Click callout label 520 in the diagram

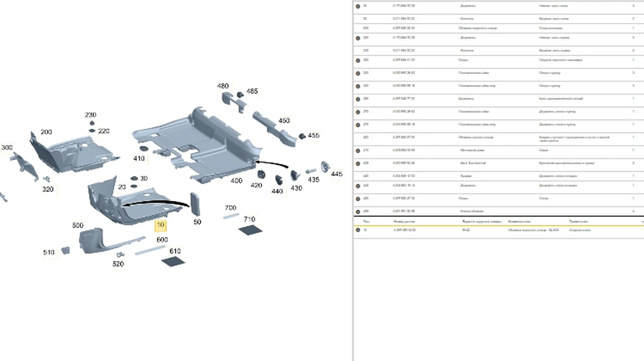[x=118, y=264]
